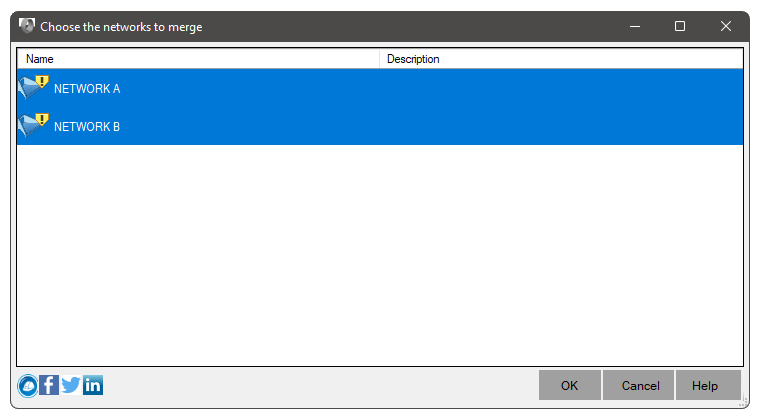Select the NETWORK A row label

pos(87,89)
